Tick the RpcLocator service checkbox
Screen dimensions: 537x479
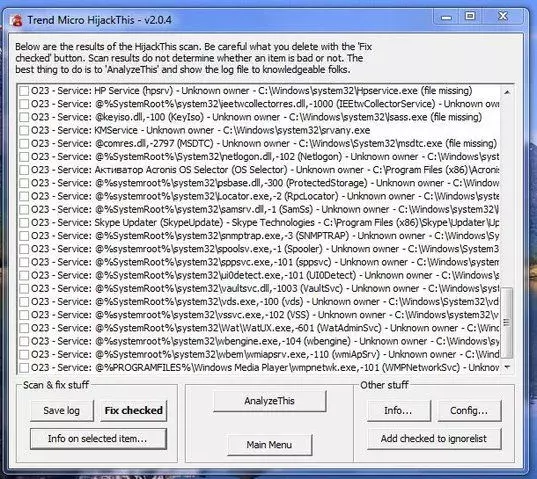pyautogui.click(x=24, y=197)
